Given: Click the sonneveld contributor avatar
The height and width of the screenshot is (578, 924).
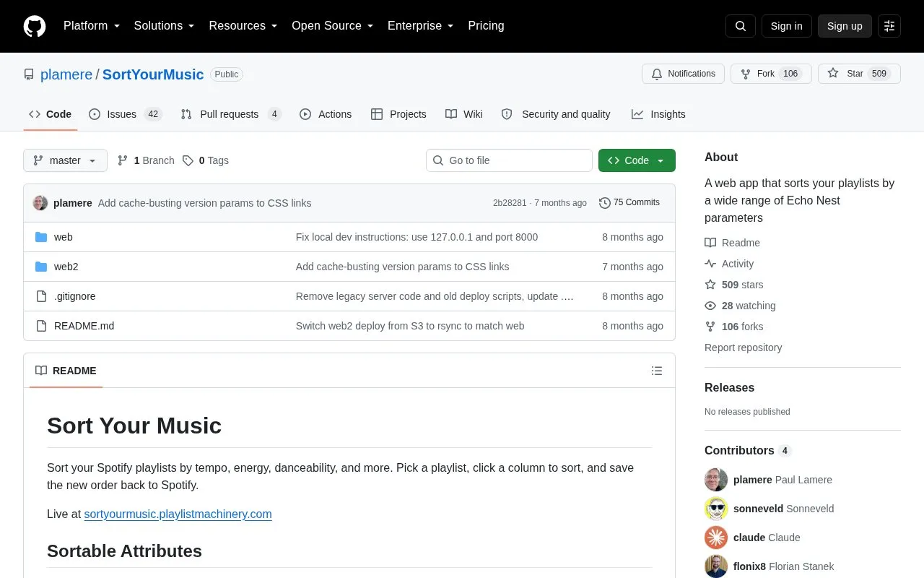Looking at the screenshot, I should pos(716,509).
